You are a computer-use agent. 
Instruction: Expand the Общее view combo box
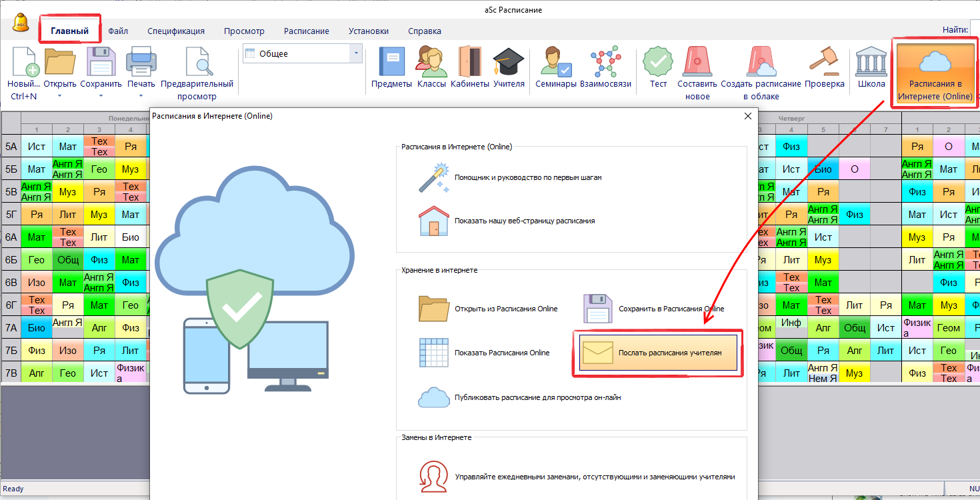(x=356, y=53)
